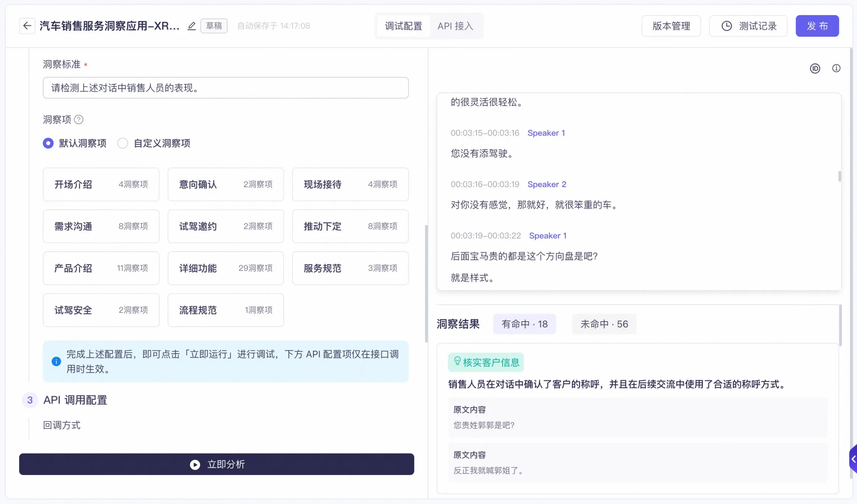The height and width of the screenshot is (504, 857).
Task: Click 立即分析 run button
Action: click(x=216, y=464)
